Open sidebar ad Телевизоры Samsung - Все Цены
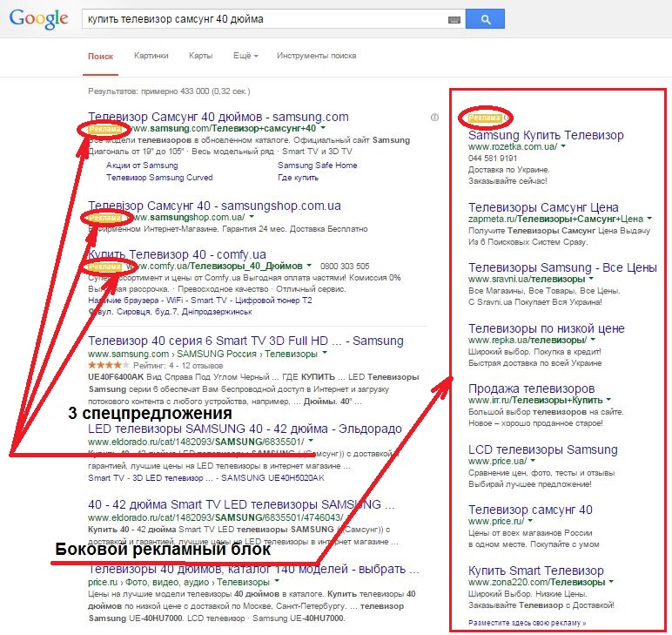Image resolution: width=672 pixels, height=635 pixels. click(x=562, y=267)
